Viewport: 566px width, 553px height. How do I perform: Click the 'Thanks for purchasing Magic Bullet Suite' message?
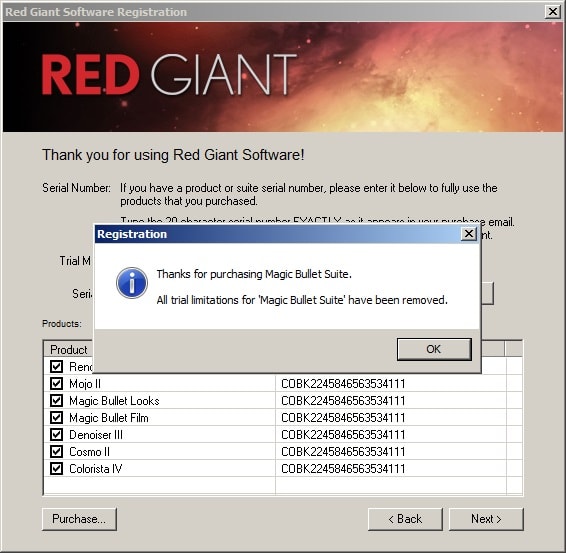tap(254, 274)
